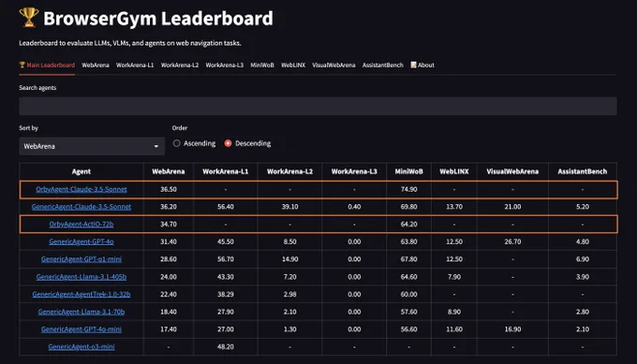The width and height of the screenshot is (637, 364).
Task: Click the 5.20 AssistantBench cell
Action: pos(583,207)
